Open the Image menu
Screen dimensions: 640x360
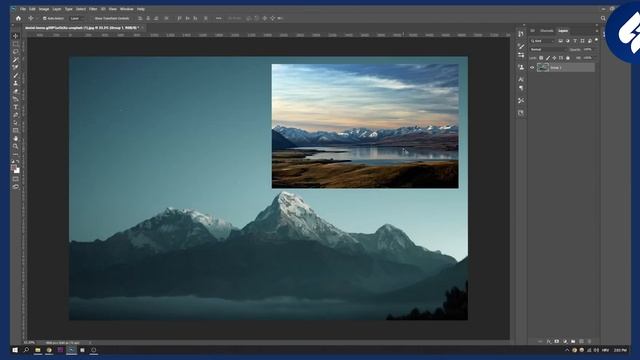pyautogui.click(x=44, y=9)
